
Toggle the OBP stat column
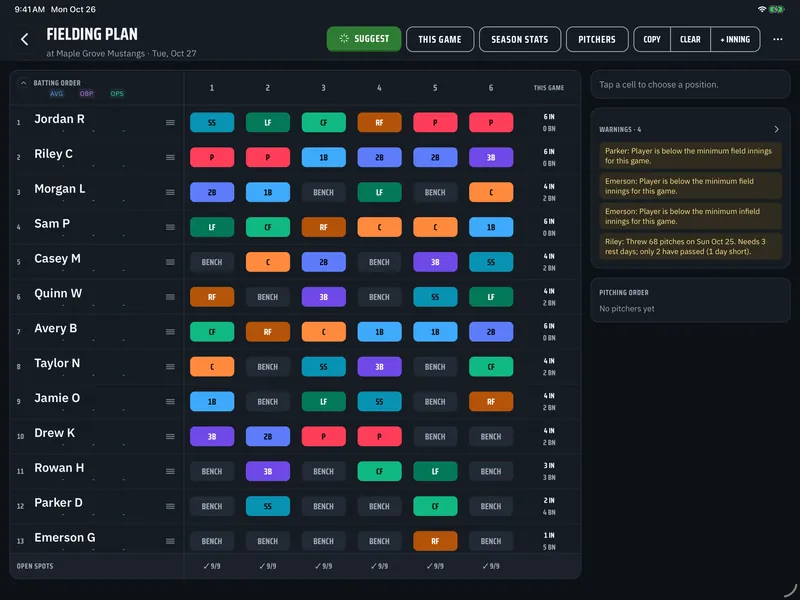[86, 94]
